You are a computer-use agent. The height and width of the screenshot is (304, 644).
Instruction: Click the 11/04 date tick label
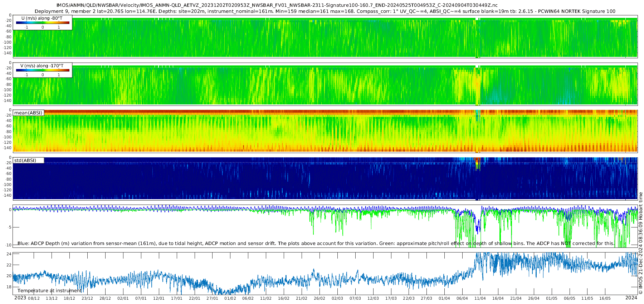click(x=480, y=299)
